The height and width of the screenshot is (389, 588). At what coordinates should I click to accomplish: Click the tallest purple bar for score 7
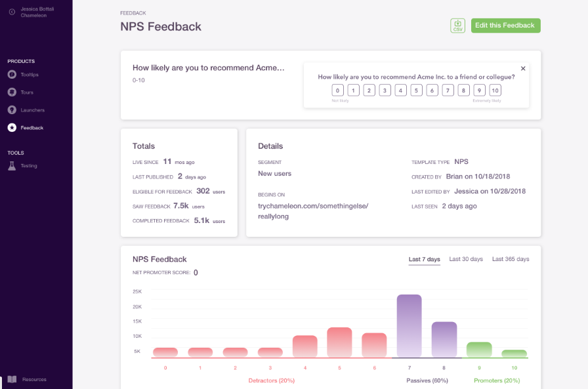click(x=409, y=326)
